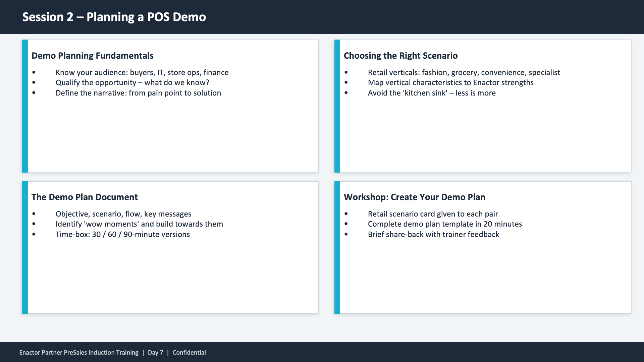This screenshot has height=362, width=644.
Task: Click the teal accent bar on Choosing the Right Scenario card
Action: click(337, 106)
